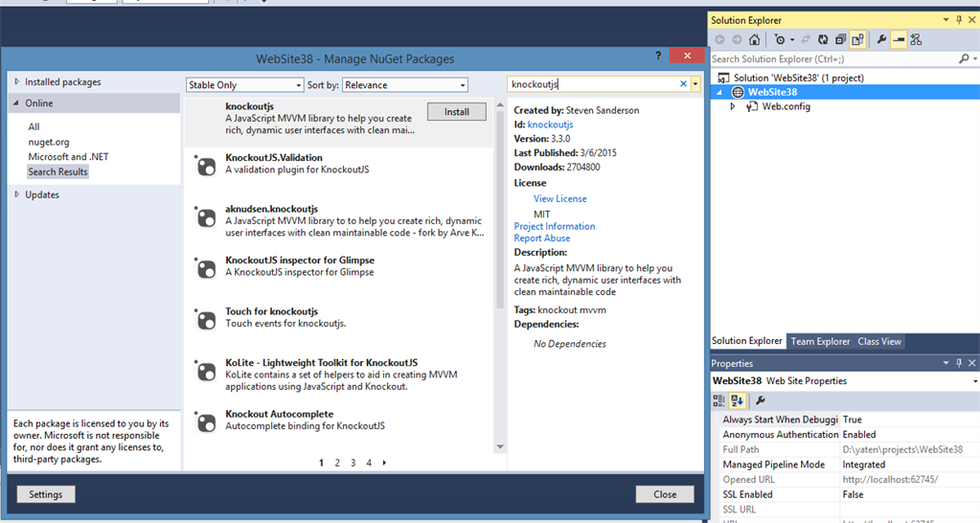Pin the Solution Explorer panel
This screenshot has height=523, width=980.
coord(959,20)
